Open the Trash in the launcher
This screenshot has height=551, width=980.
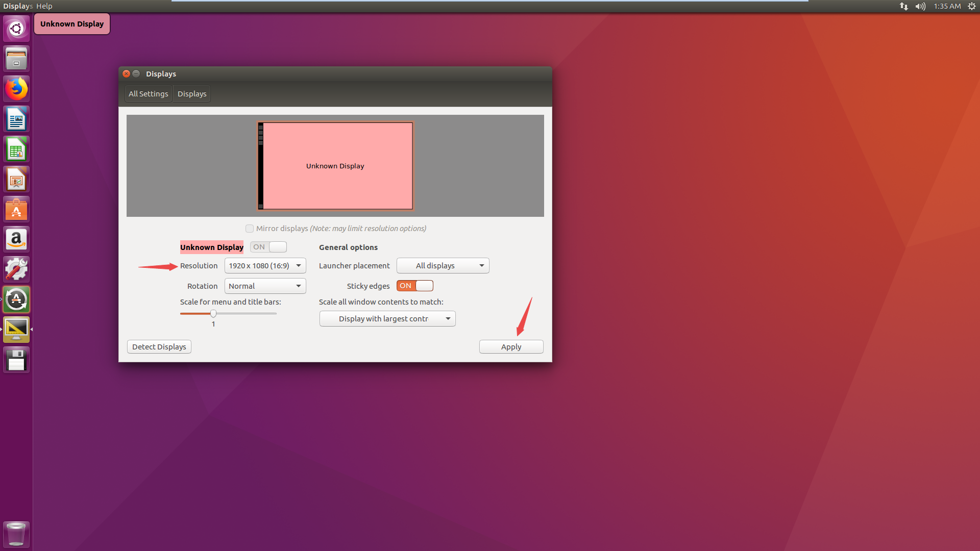click(16, 534)
